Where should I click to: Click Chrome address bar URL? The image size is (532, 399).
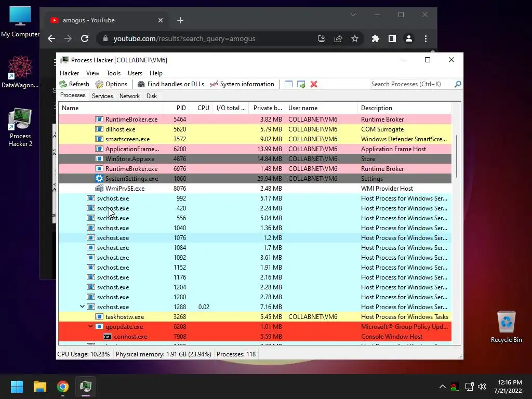(x=184, y=38)
